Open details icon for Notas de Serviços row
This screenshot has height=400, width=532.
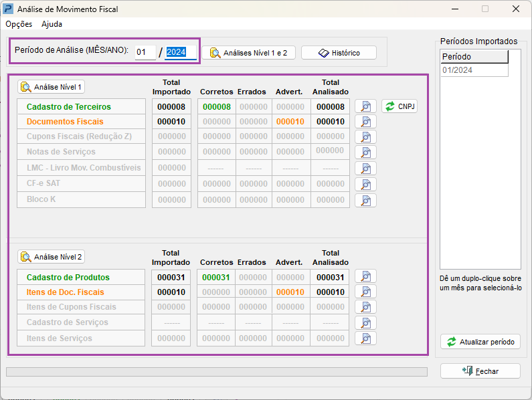pyautogui.click(x=365, y=153)
